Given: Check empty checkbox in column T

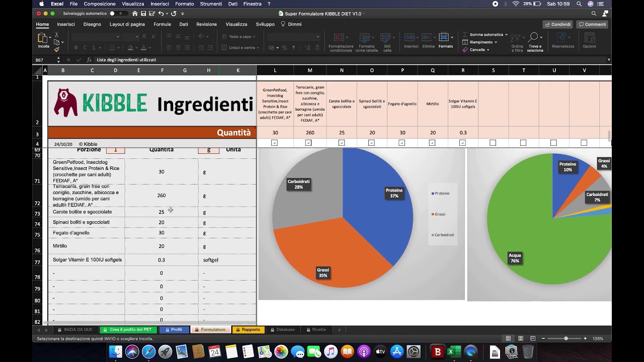Looking at the screenshot, I should pyautogui.click(x=523, y=143).
